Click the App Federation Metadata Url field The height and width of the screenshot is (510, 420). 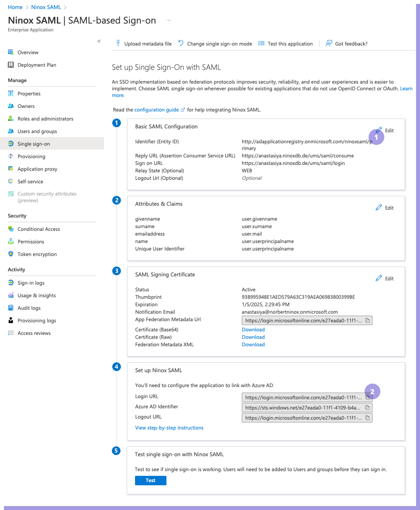[x=307, y=320]
